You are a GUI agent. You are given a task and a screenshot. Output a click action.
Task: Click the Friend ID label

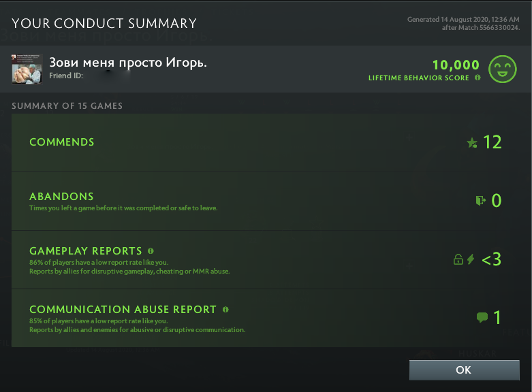point(66,76)
